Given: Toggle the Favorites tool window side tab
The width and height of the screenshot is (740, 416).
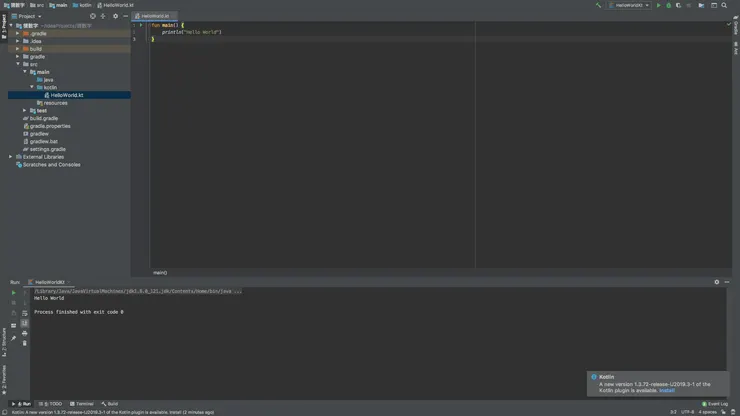Looking at the screenshot, I should (4, 380).
